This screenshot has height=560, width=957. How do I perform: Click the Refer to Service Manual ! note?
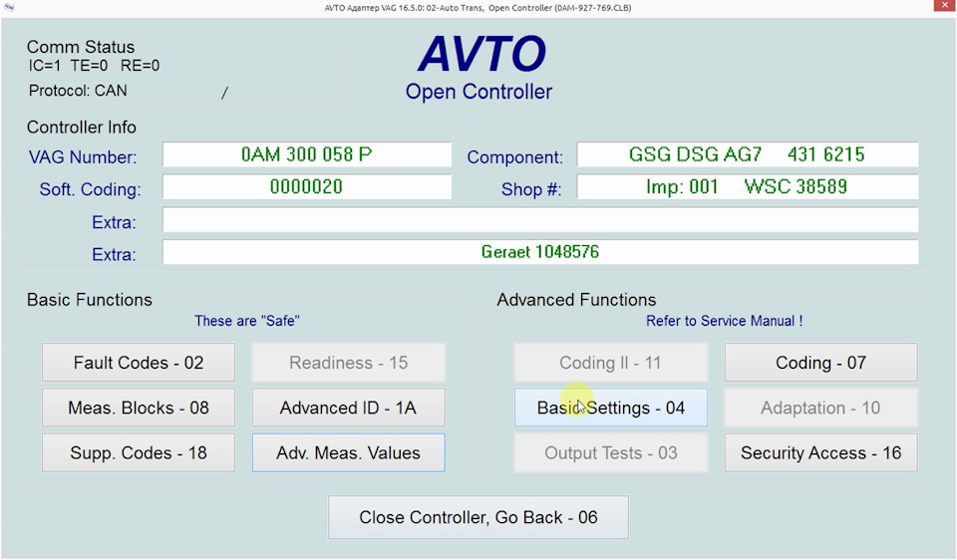(724, 321)
